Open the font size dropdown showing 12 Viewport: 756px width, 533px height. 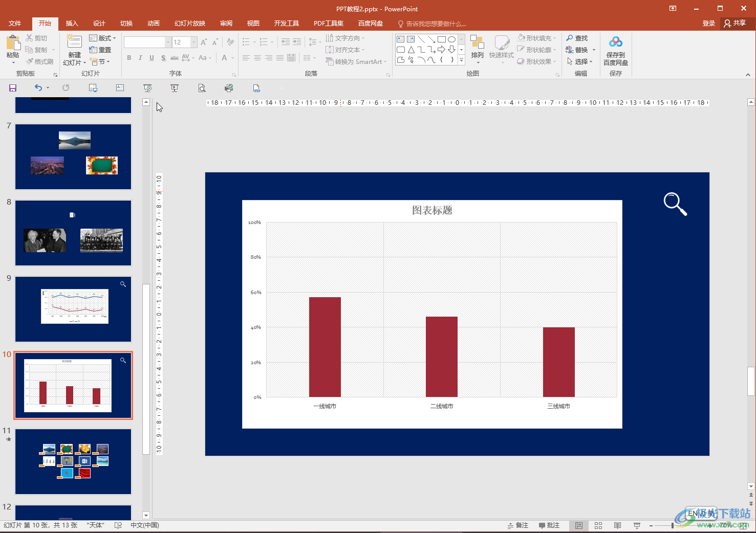[x=194, y=42]
